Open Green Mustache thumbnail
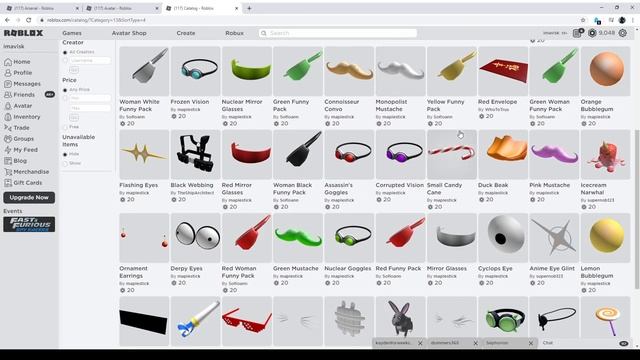This screenshot has height=360, width=640. pyautogui.click(x=298, y=238)
